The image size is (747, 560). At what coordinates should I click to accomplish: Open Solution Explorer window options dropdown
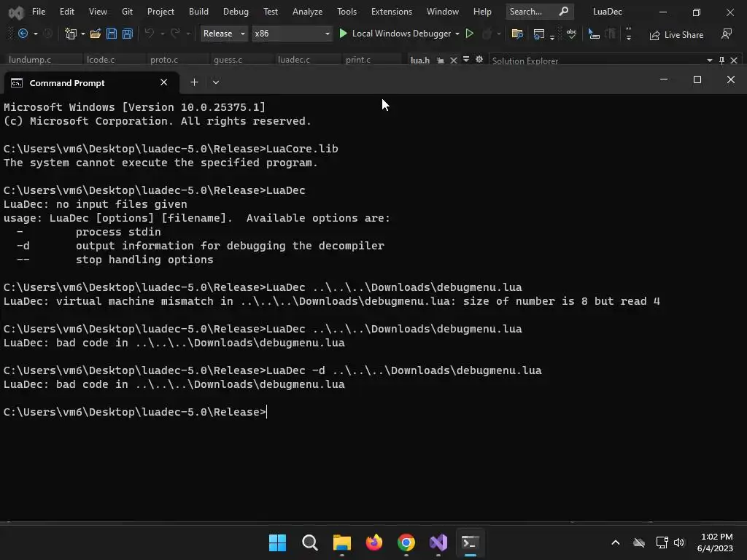(709, 61)
